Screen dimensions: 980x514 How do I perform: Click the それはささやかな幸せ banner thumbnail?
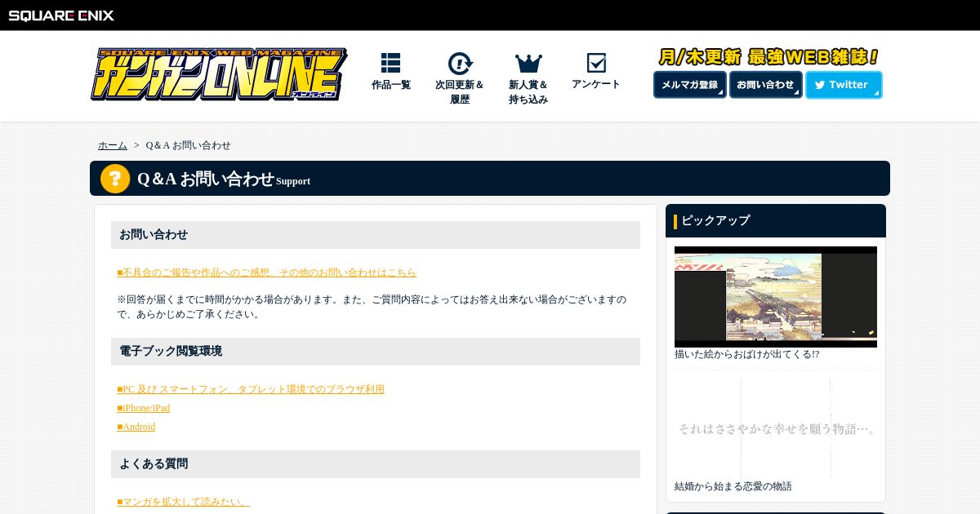click(x=776, y=428)
